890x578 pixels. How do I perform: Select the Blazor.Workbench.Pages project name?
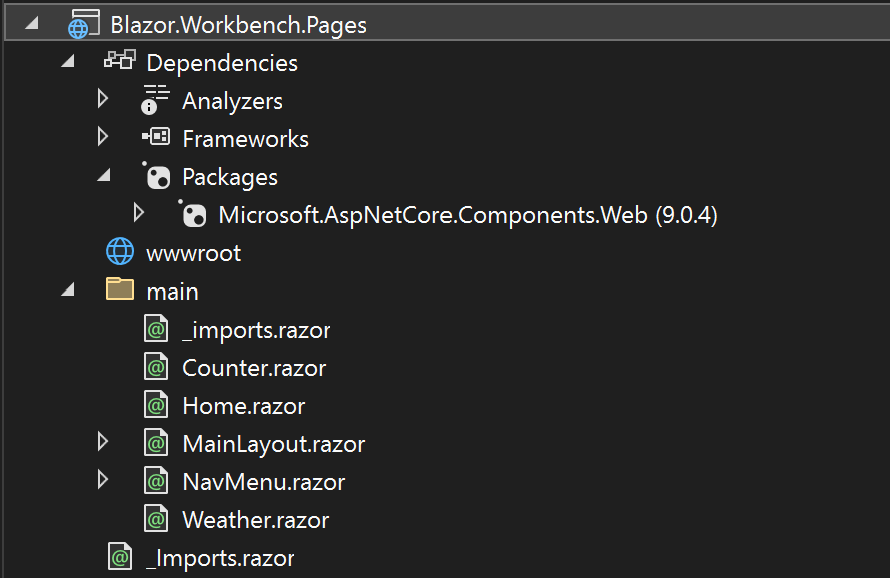point(238,25)
